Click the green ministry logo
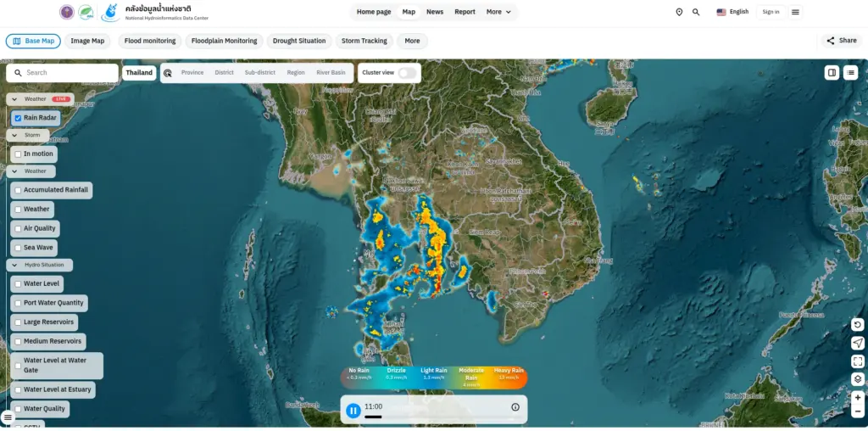 tap(86, 12)
